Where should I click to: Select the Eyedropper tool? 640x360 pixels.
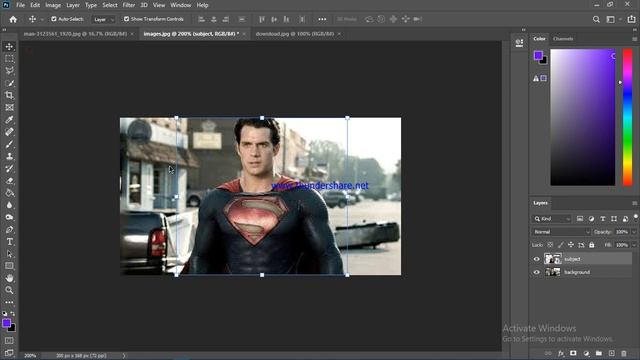pos(9,120)
